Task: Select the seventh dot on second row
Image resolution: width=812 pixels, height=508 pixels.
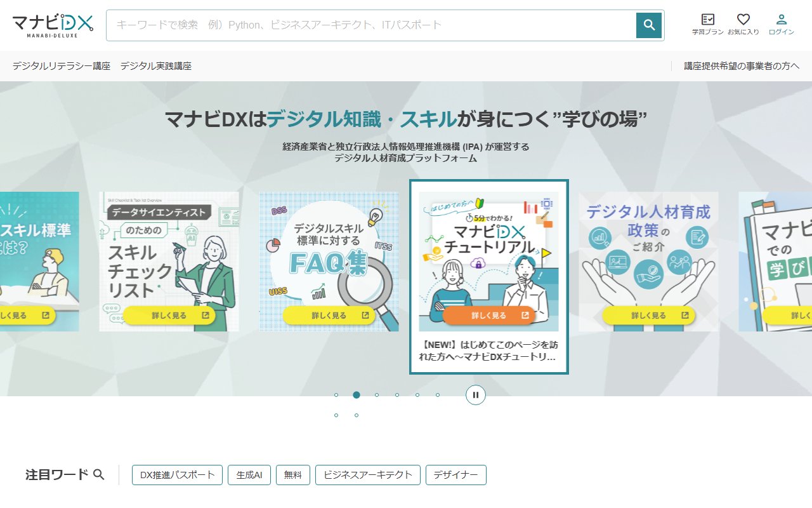Action: coord(336,415)
